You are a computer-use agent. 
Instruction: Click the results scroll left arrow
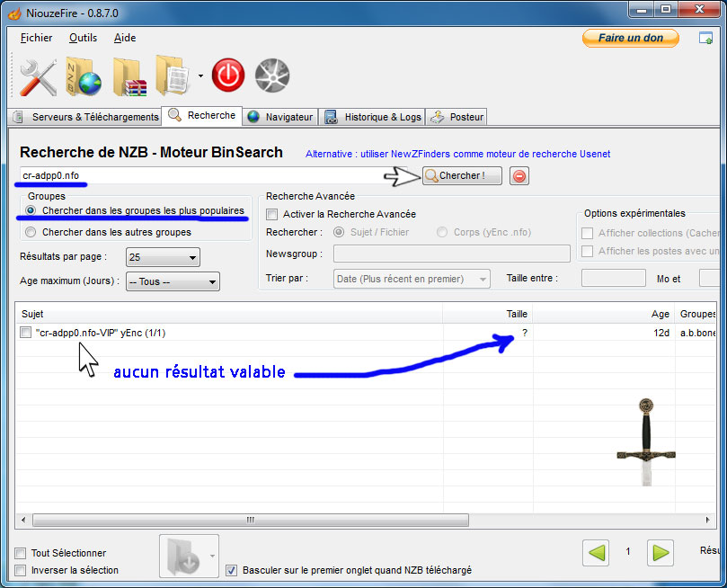coord(23,520)
